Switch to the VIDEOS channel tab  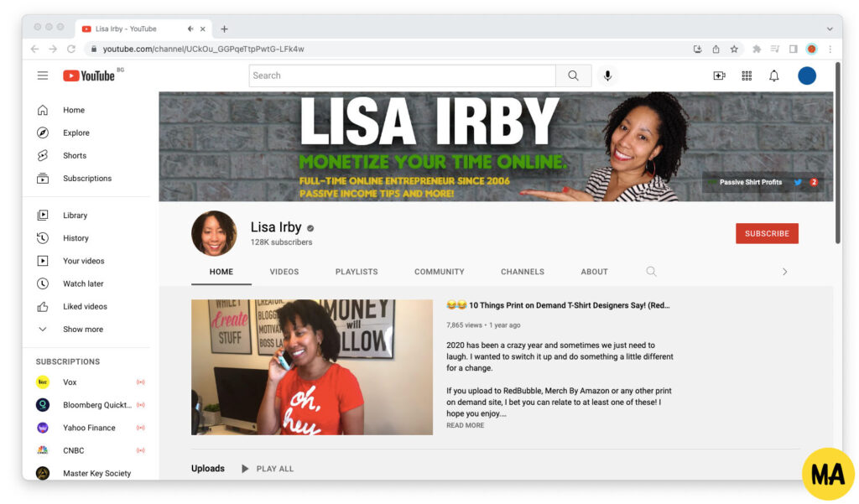[x=284, y=272]
